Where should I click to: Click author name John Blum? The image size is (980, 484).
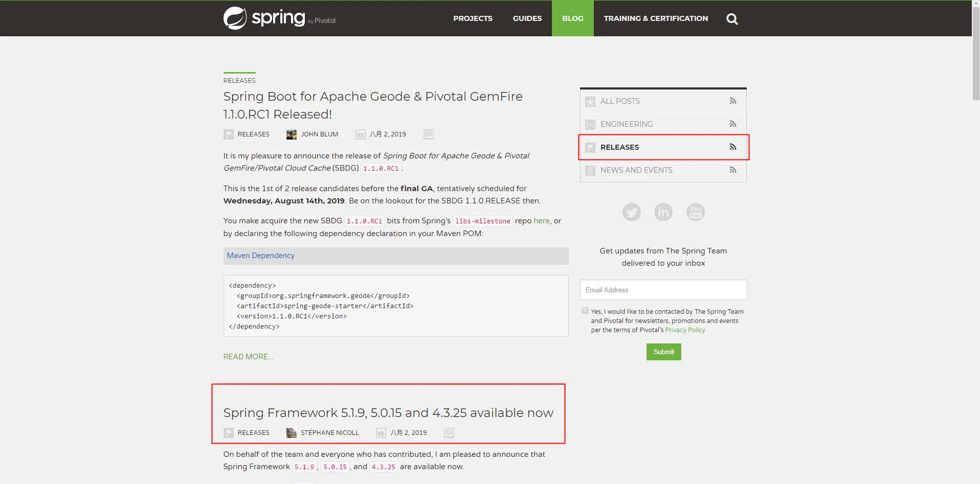click(x=319, y=134)
